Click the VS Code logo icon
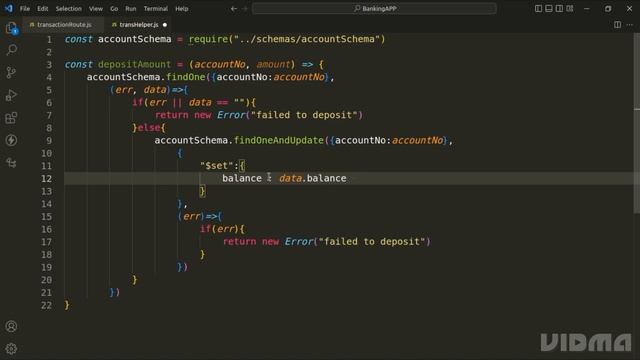The width and height of the screenshot is (640, 360). (9, 8)
